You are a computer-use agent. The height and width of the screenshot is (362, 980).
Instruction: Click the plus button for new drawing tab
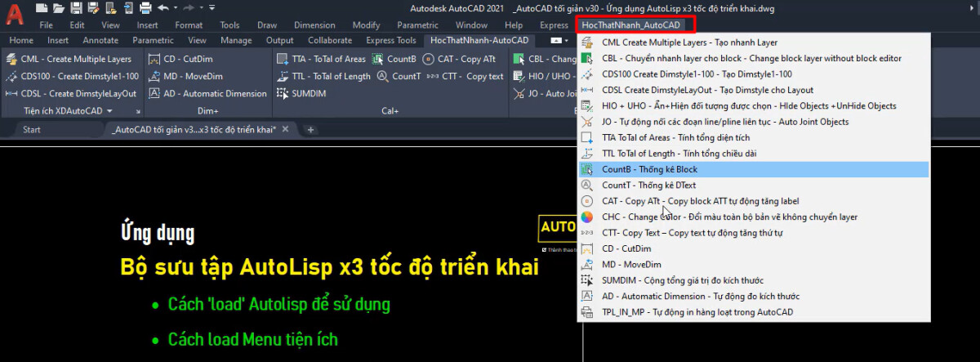coord(310,129)
